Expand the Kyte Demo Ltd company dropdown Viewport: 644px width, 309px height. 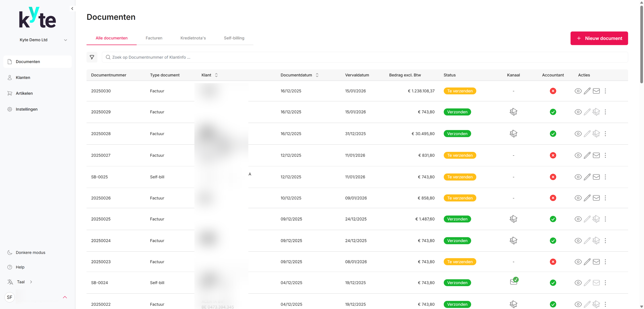[65, 40]
